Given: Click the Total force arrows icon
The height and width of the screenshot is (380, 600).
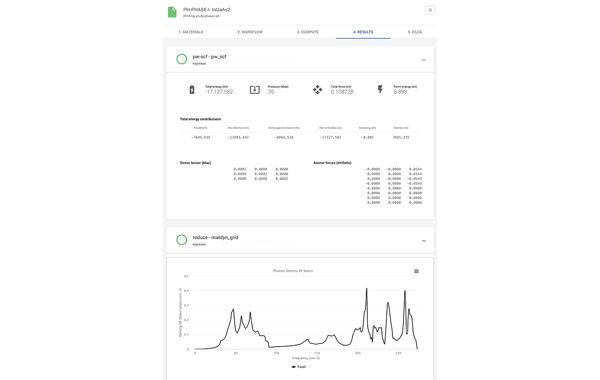Looking at the screenshot, I should click(x=318, y=90).
